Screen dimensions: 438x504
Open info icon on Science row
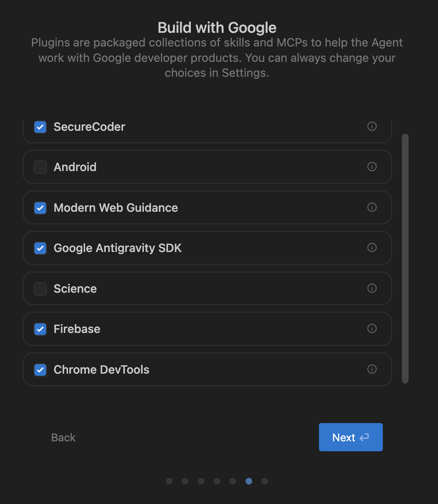coord(372,288)
